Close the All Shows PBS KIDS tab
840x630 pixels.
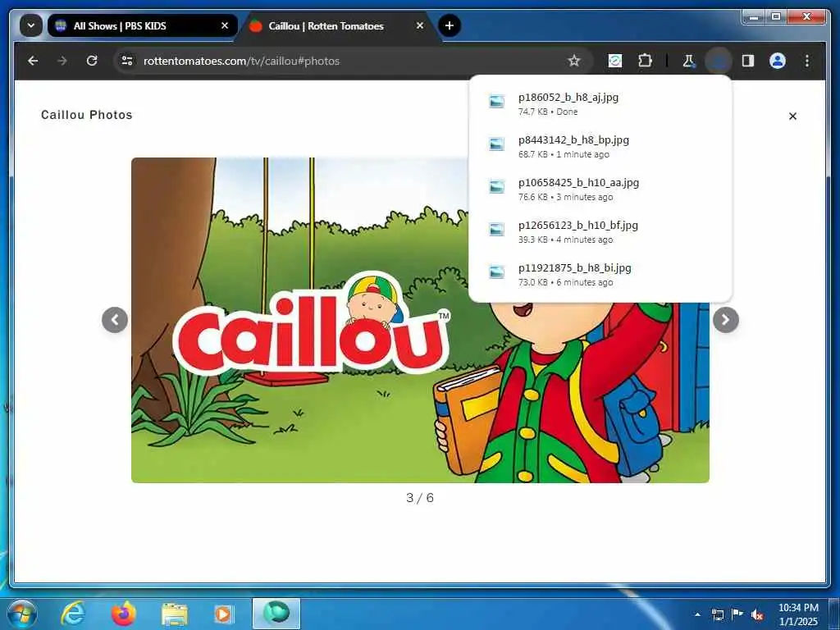click(225, 25)
